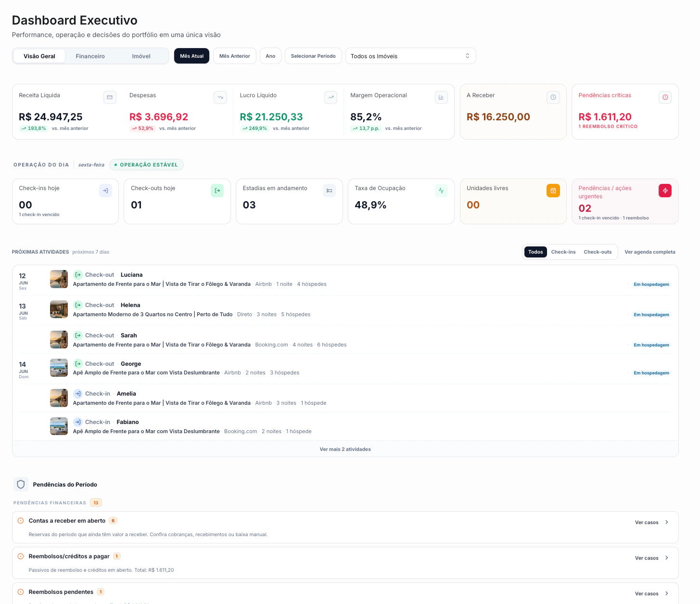Click the red urgent actions icon
Screen dimensions: 700x604
665,191
